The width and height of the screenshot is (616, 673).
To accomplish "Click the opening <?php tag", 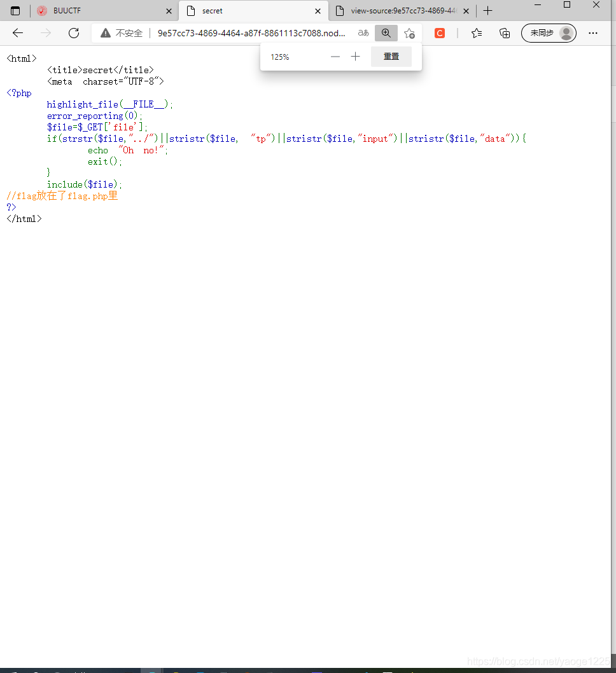I will [x=19, y=93].
